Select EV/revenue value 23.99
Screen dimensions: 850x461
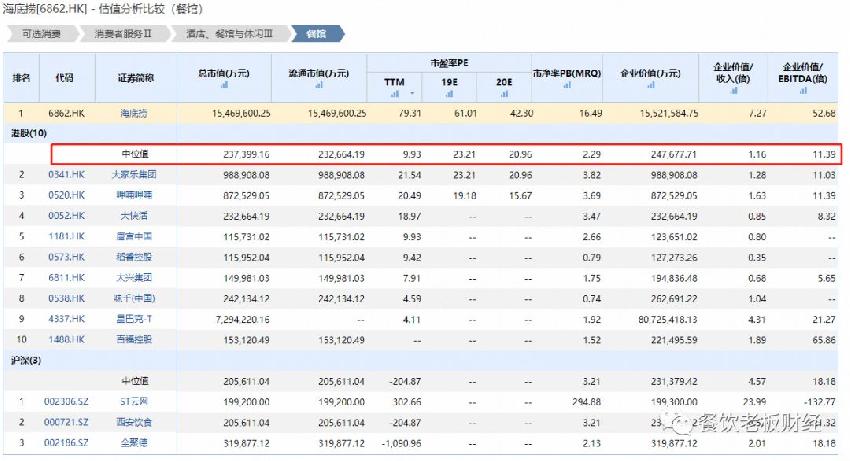point(754,402)
